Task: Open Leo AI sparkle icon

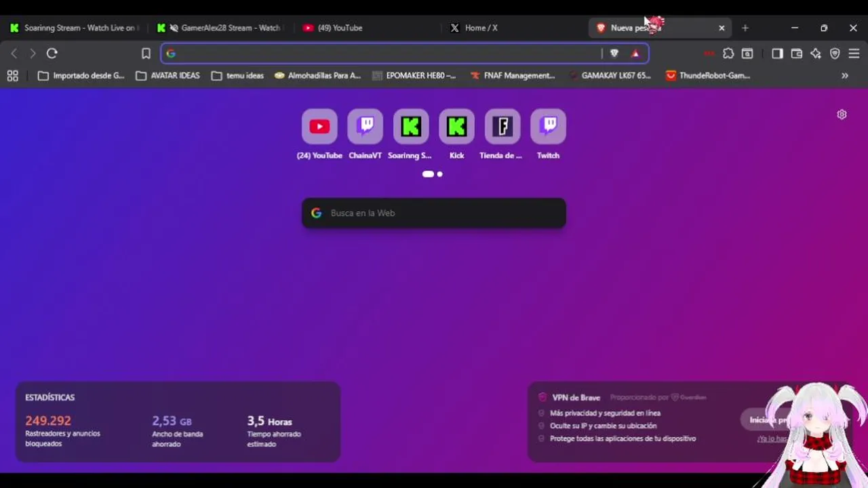Action: [816, 54]
